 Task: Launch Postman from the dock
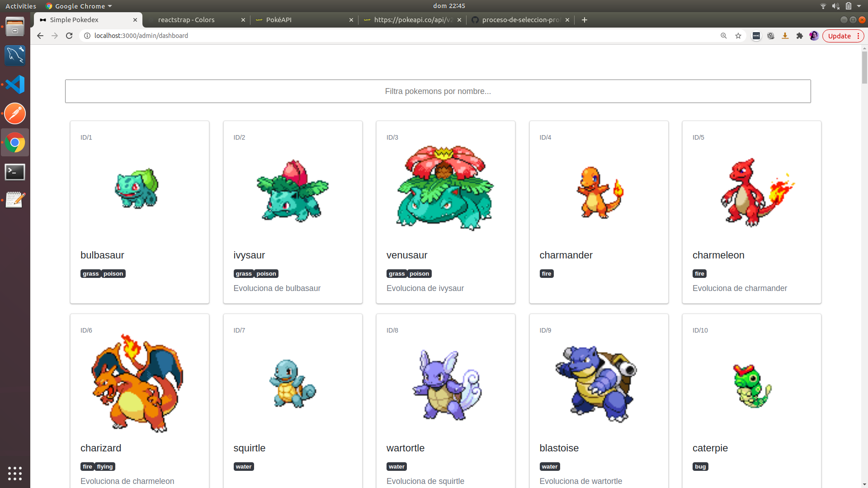tap(15, 113)
